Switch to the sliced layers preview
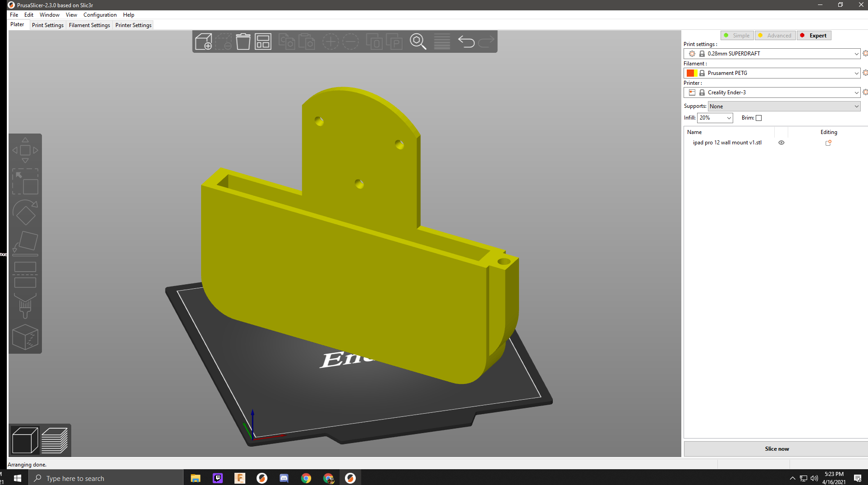 point(55,440)
